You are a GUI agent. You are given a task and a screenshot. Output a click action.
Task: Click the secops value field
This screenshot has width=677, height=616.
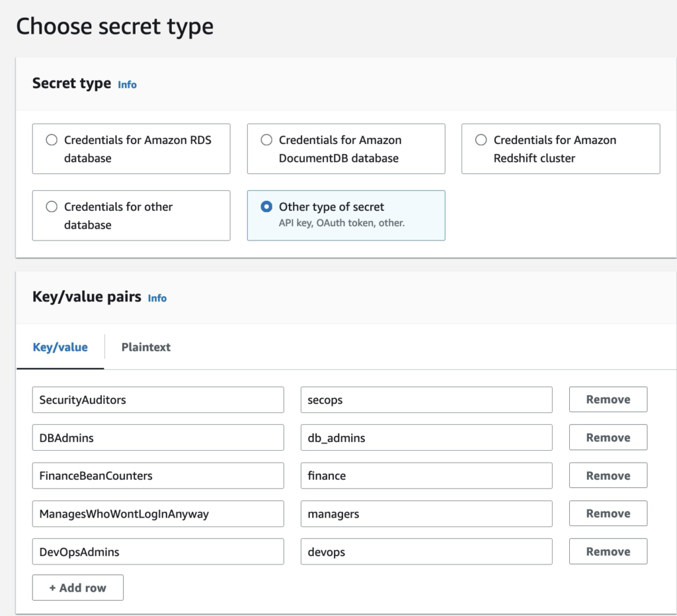click(x=426, y=400)
